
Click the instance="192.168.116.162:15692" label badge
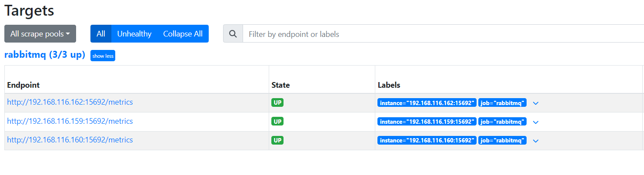click(x=427, y=103)
